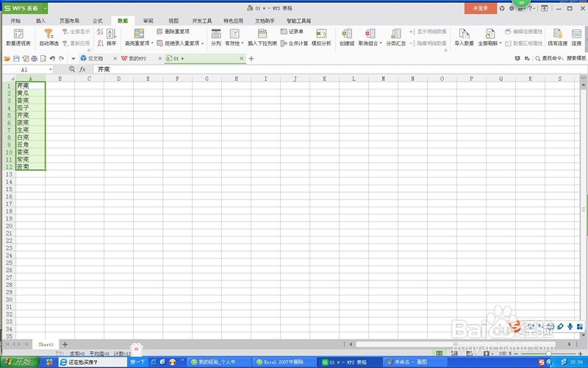Click 合并计算 consolidate

pyautogui.click(x=295, y=43)
